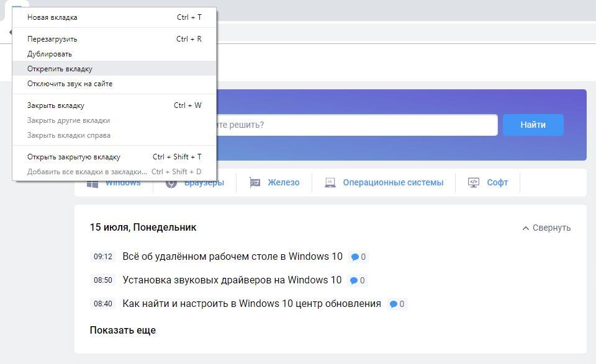Select "Открыть закрытую вкладку"
This screenshot has width=596, height=364.
[x=114, y=157]
